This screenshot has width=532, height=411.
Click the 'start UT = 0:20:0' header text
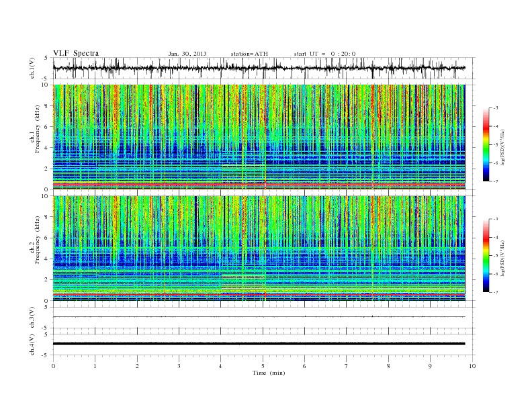click(324, 54)
